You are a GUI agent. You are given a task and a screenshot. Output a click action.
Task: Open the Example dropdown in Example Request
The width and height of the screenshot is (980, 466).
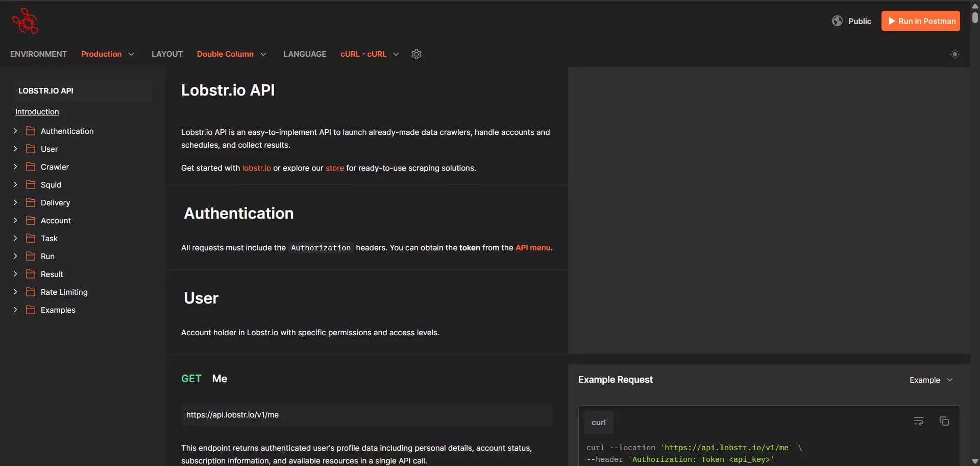click(930, 380)
